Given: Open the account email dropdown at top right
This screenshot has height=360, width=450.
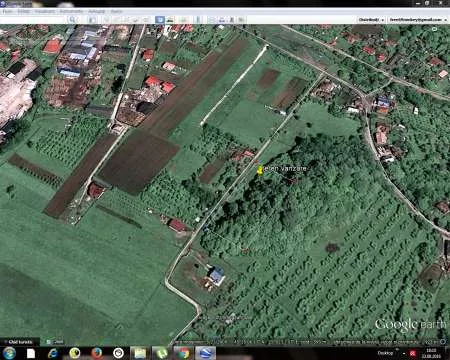Looking at the screenshot, I should click(x=419, y=20).
